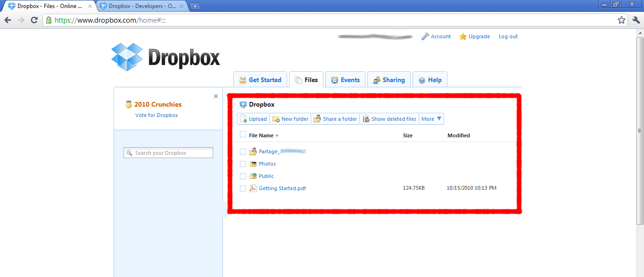Image resolution: width=644 pixels, height=277 pixels.
Task: Check the checkbox next to Photos
Action: 243,164
